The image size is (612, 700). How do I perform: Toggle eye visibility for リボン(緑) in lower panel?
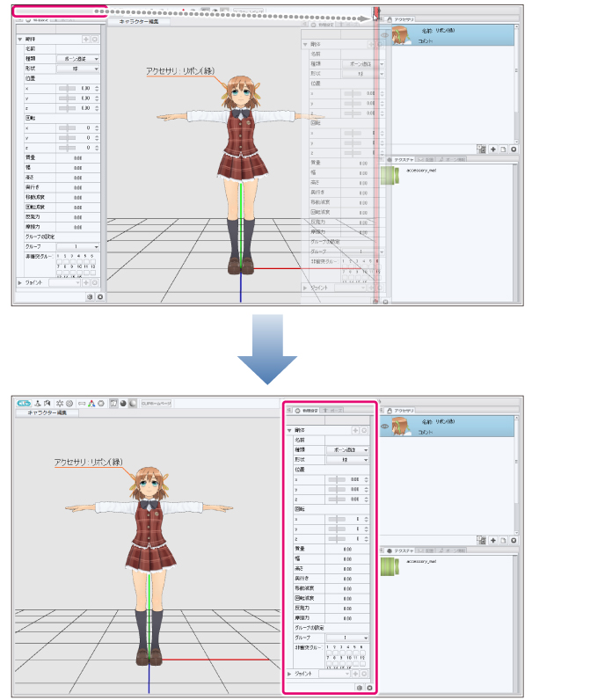385,427
